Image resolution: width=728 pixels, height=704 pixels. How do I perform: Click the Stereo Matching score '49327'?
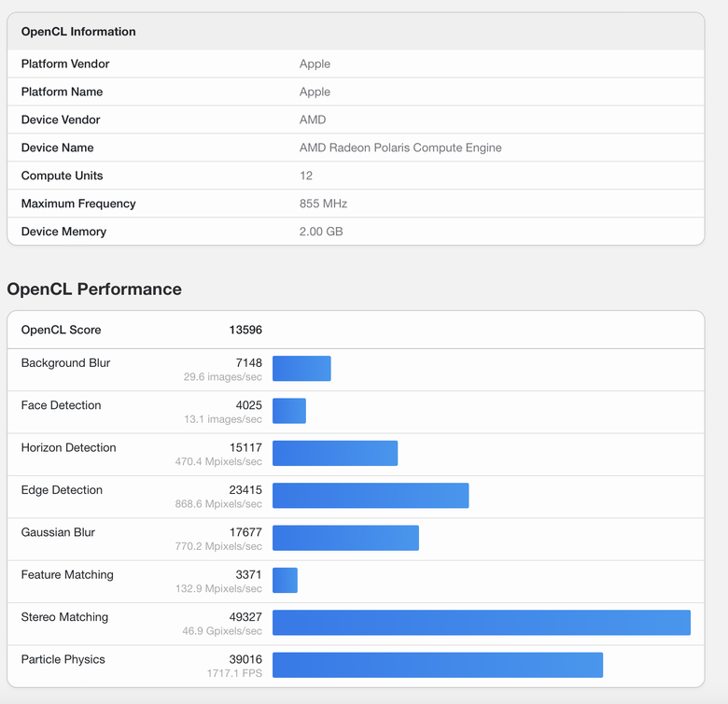pyautogui.click(x=245, y=616)
